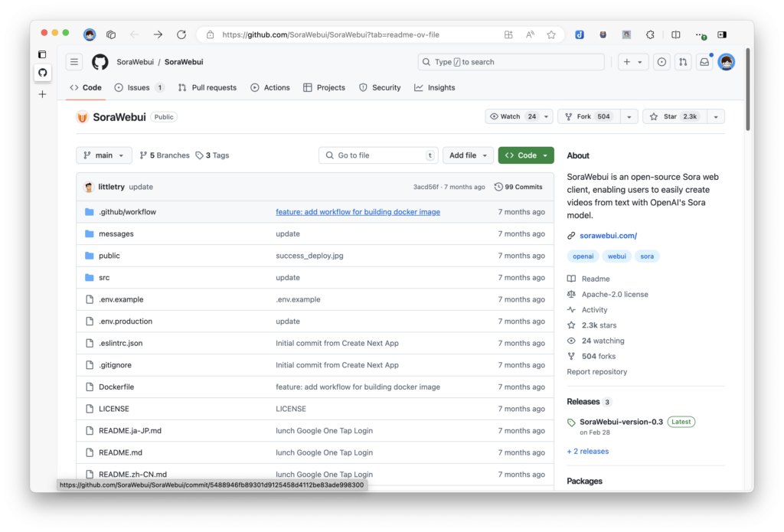Open the sorawebui.com website link

(608, 236)
